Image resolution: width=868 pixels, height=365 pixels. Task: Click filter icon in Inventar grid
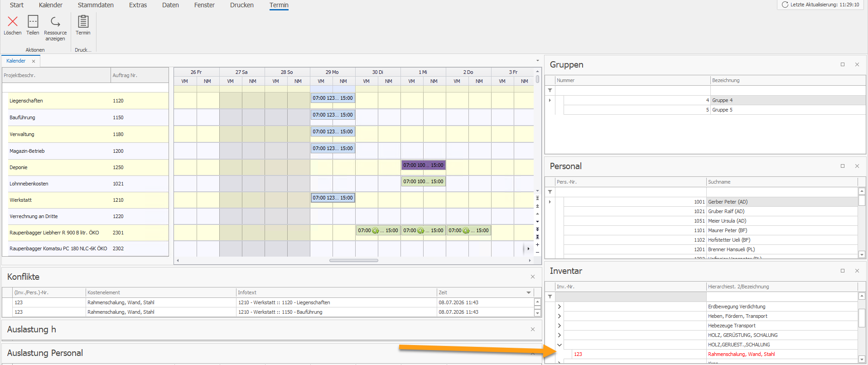tap(550, 297)
